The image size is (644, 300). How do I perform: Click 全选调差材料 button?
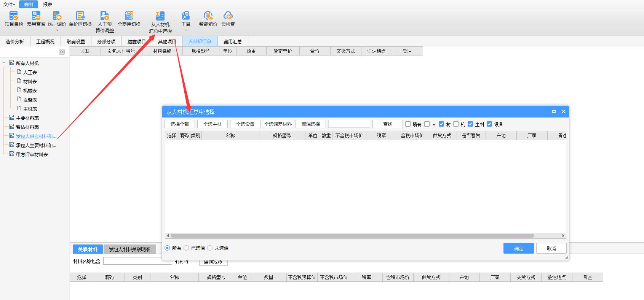point(278,124)
